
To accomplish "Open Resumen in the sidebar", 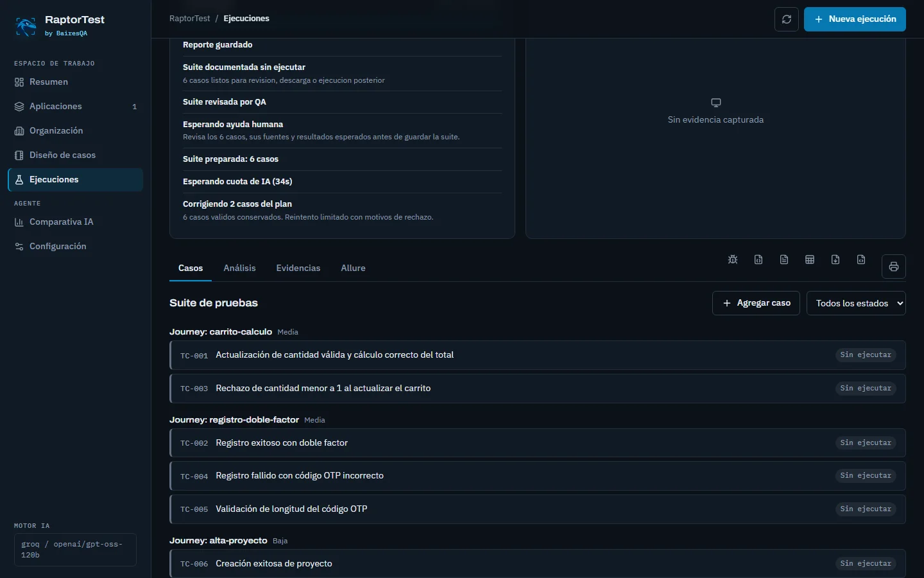I will 75,82.
